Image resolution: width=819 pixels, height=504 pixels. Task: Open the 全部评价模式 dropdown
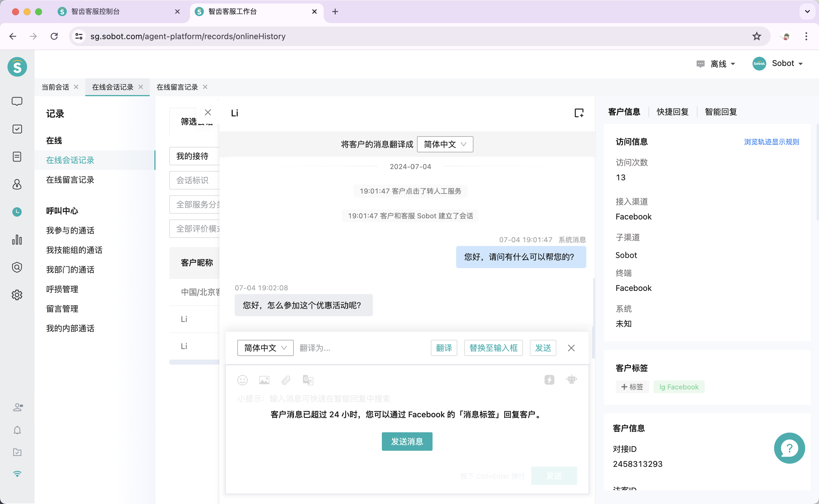195,229
